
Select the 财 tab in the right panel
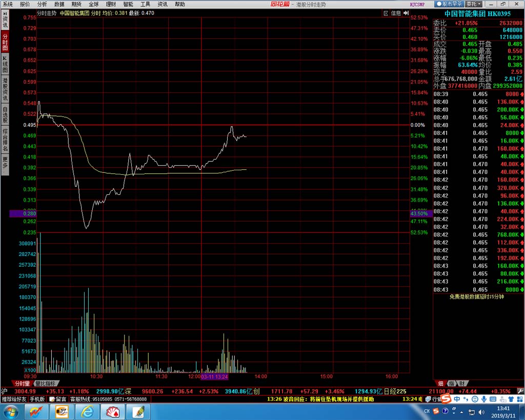[x=462, y=384]
